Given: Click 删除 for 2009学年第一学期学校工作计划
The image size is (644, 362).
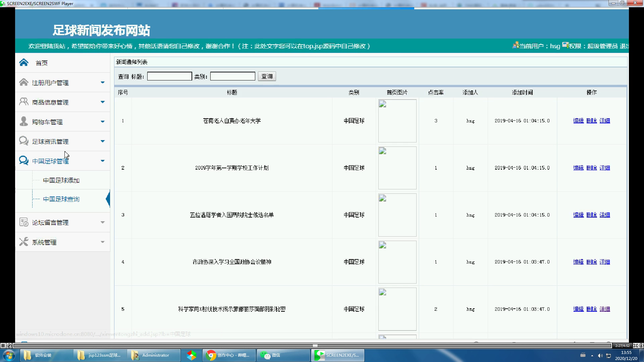Looking at the screenshot, I should [x=592, y=168].
